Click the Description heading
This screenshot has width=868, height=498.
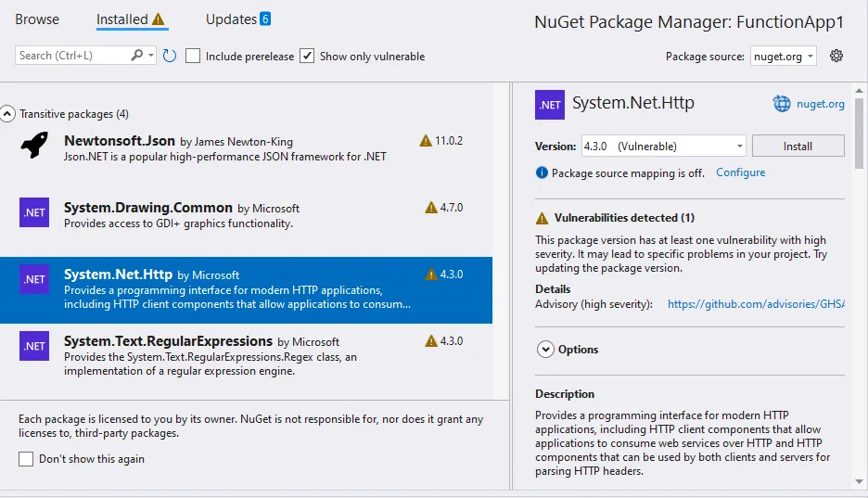point(564,394)
